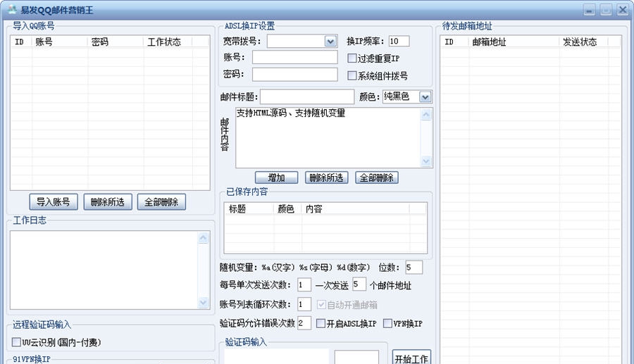Click the 标题 column header in 已保存内容

[249, 209]
